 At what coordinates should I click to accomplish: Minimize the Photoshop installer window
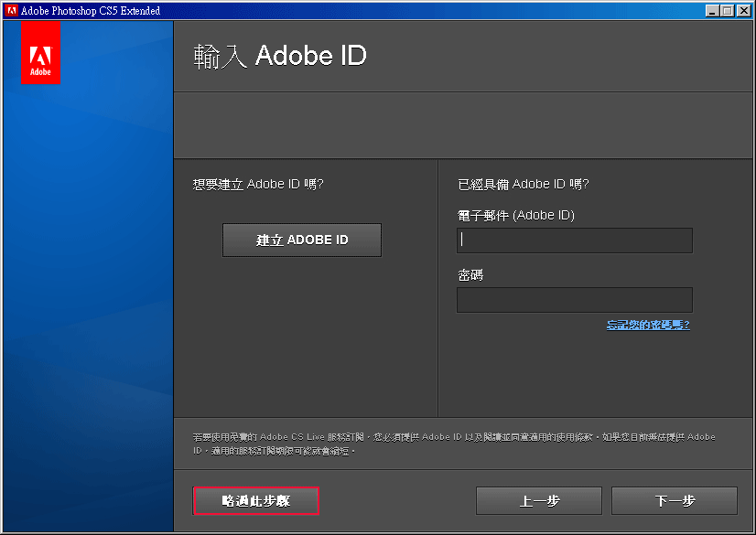(712, 11)
